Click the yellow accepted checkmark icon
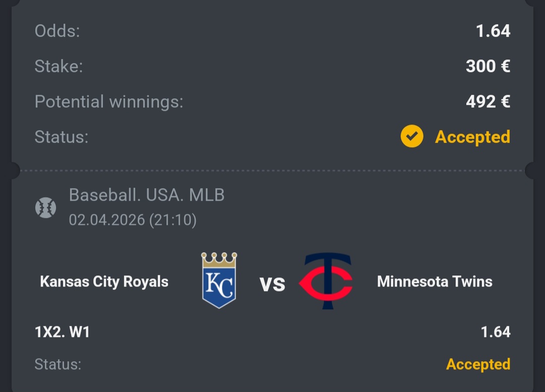 412,136
